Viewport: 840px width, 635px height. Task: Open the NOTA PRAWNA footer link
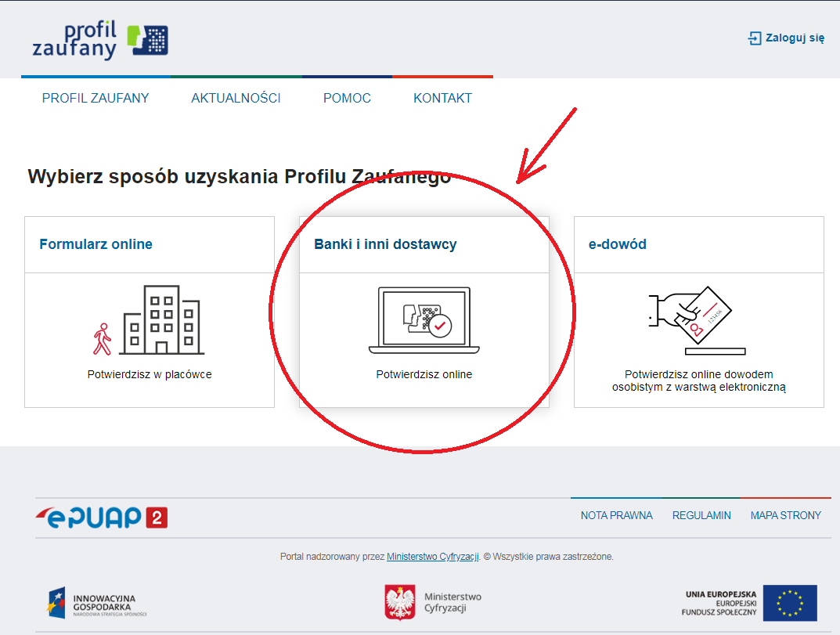pyautogui.click(x=616, y=515)
